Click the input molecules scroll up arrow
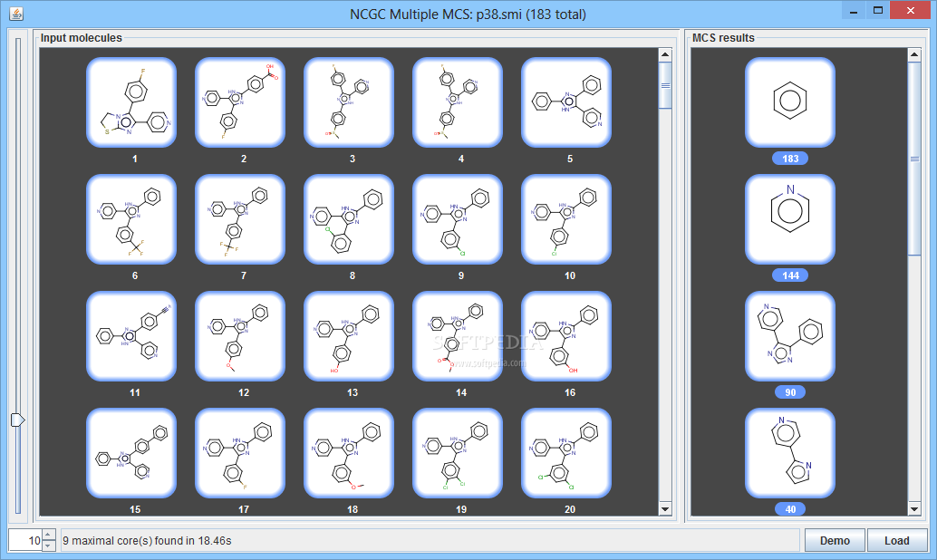Viewport: 937px width, 560px height. coord(665,54)
